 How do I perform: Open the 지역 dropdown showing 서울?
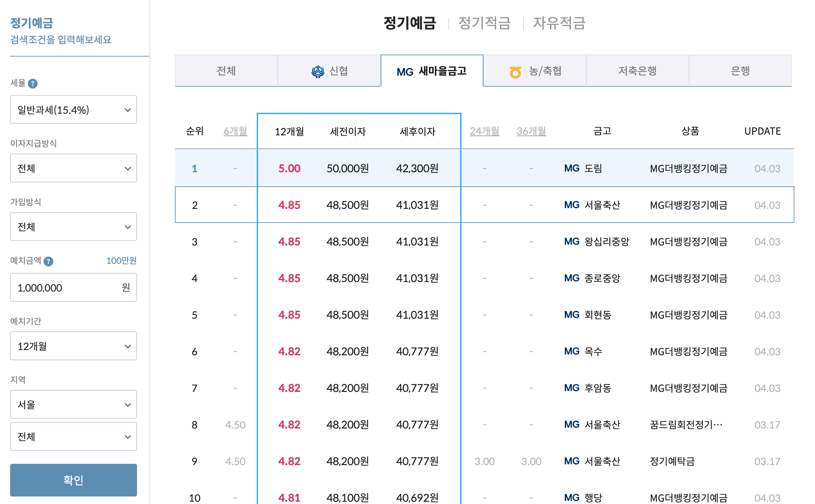(73, 405)
